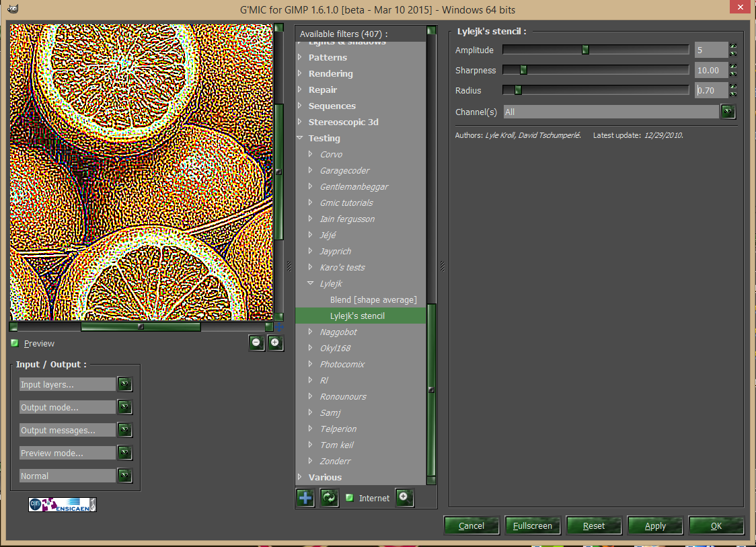Click the Radius spinner arrows
756x547 pixels.
click(733, 90)
